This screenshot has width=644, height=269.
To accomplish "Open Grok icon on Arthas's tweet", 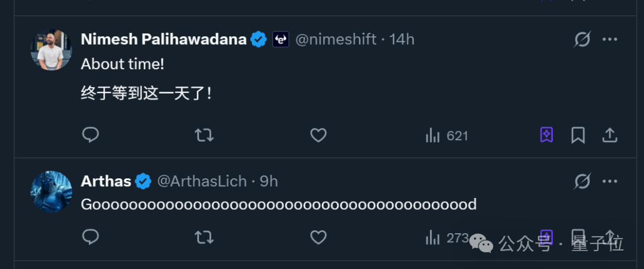I will pos(582,181).
